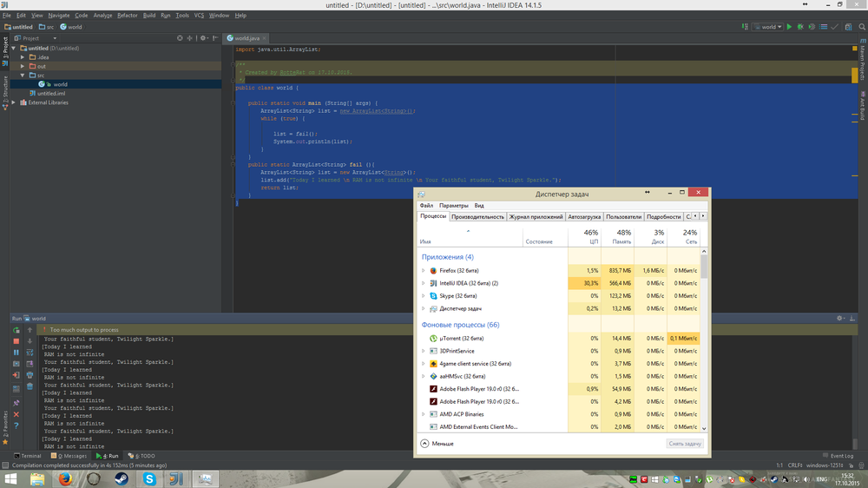Click the green Run button in top toolbar
868x488 pixels.
pos(789,27)
